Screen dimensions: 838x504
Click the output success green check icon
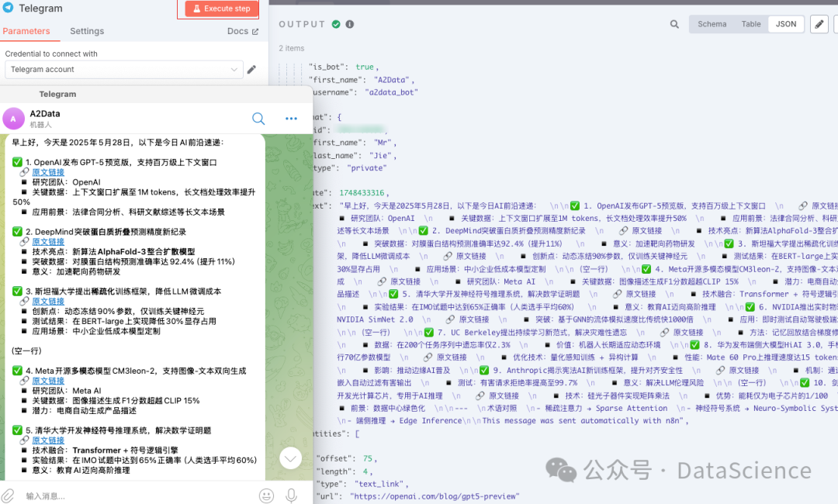[336, 24]
